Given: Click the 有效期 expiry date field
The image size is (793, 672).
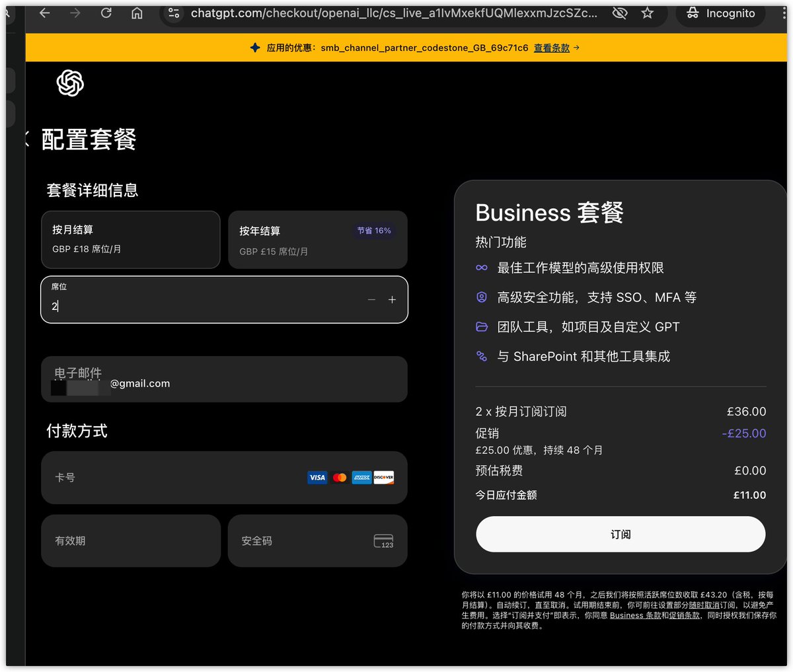Looking at the screenshot, I should pos(130,541).
